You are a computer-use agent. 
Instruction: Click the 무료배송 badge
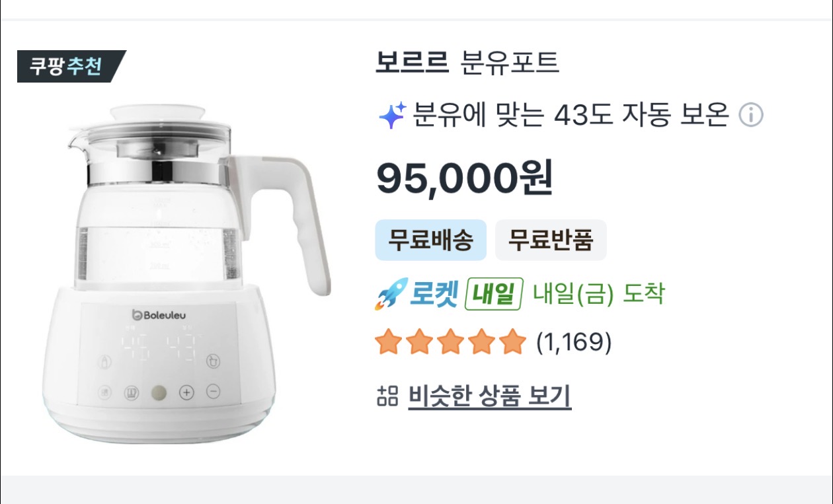point(430,240)
